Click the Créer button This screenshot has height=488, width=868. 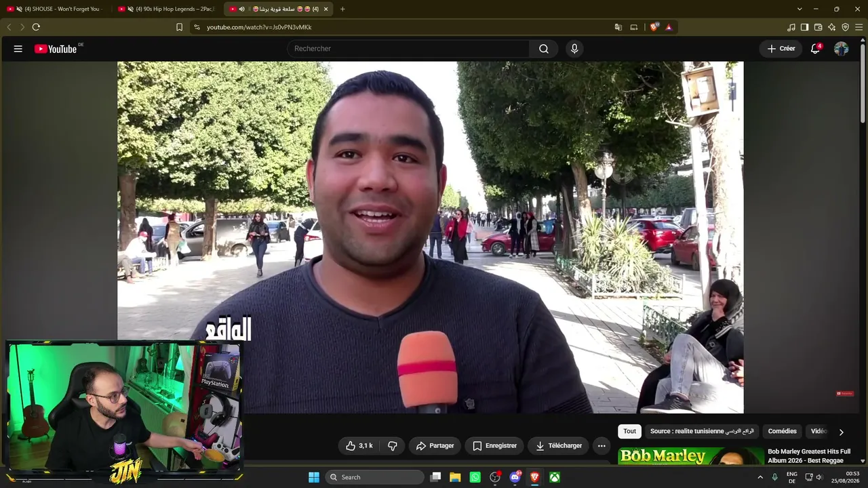point(781,49)
